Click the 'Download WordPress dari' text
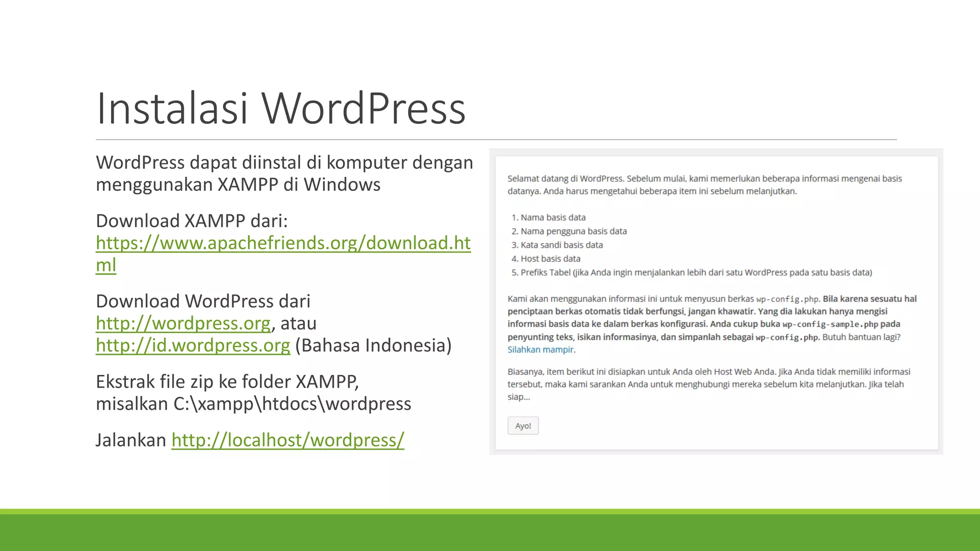This screenshot has width=980, height=551. tap(203, 301)
